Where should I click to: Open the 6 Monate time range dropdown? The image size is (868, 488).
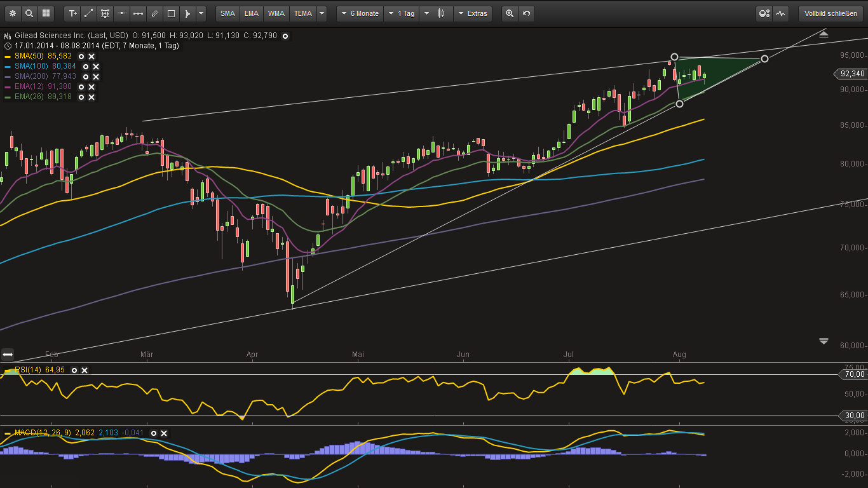point(360,13)
